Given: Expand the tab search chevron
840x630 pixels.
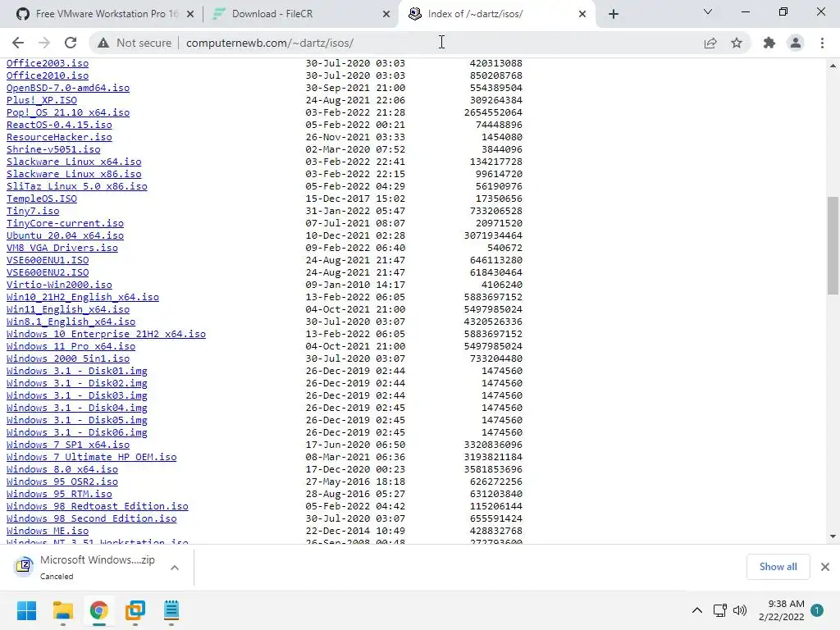Looking at the screenshot, I should (x=708, y=11).
